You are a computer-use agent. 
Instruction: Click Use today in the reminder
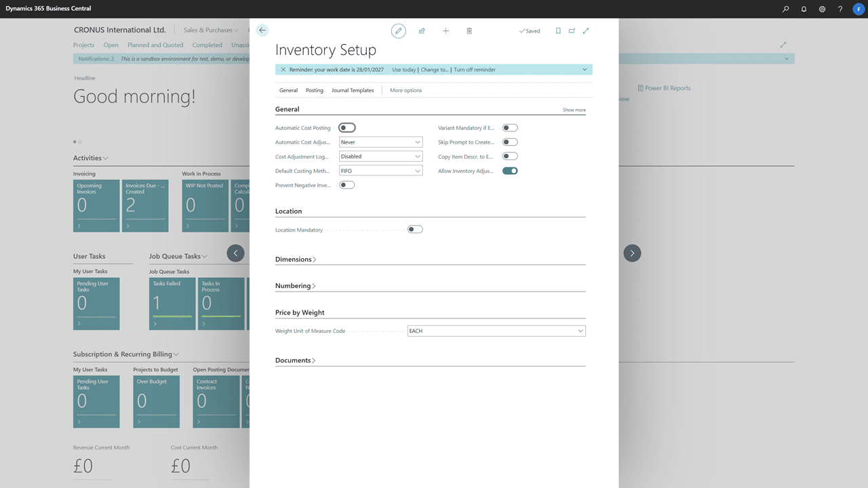point(404,70)
